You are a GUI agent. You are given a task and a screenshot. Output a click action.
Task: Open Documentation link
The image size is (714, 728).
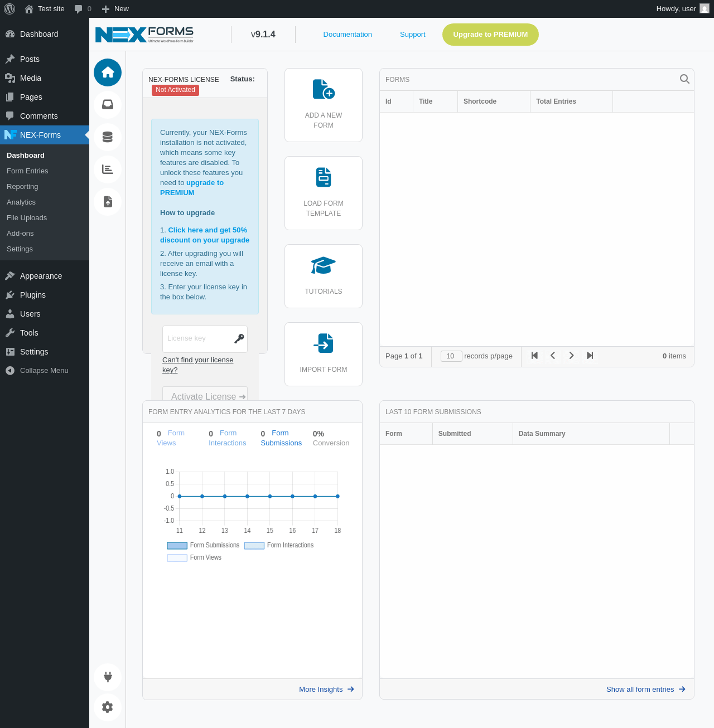coord(348,35)
